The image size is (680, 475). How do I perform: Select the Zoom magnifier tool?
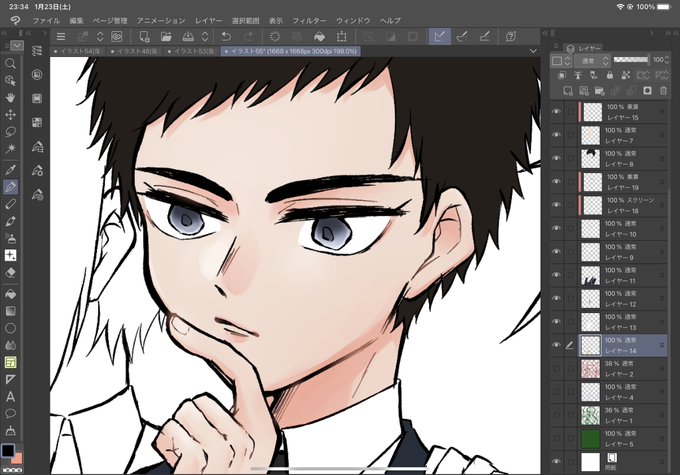coord(10,64)
